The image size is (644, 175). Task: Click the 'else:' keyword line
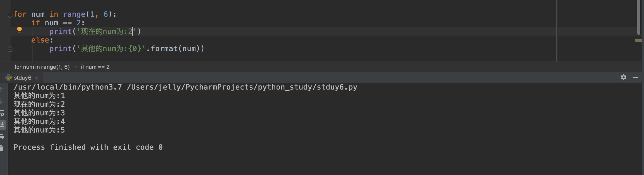[x=42, y=40]
